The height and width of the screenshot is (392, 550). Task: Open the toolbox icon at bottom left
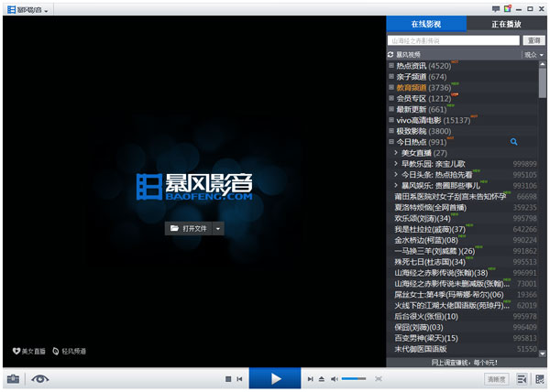14,379
